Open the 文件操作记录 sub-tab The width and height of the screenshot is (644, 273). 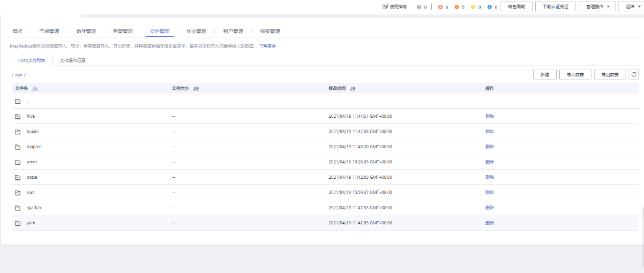click(72, 60)
